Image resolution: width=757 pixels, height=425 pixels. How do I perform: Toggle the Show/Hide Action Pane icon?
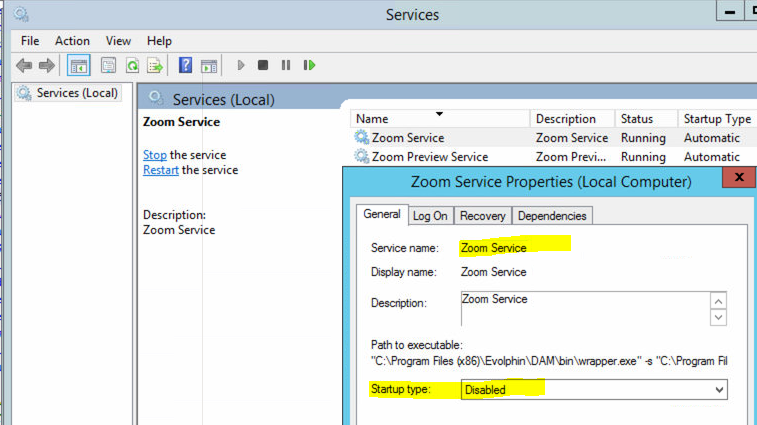pos(209,66)
